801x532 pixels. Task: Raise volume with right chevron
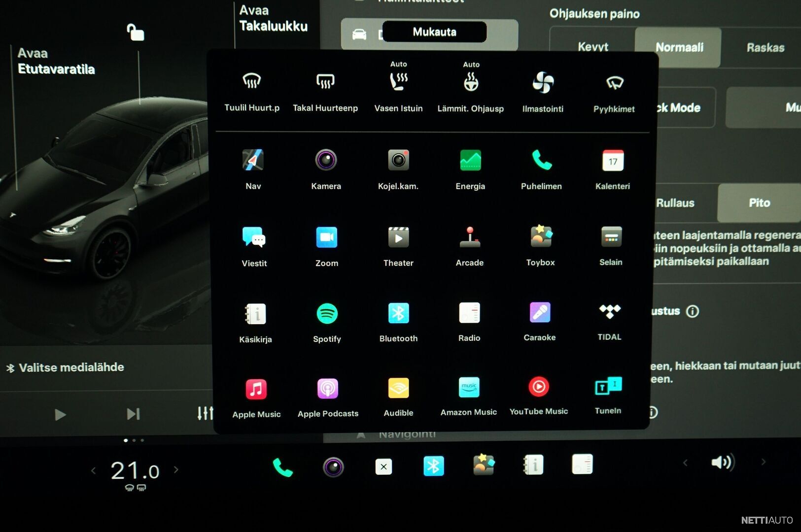click(x=763, y=462)
